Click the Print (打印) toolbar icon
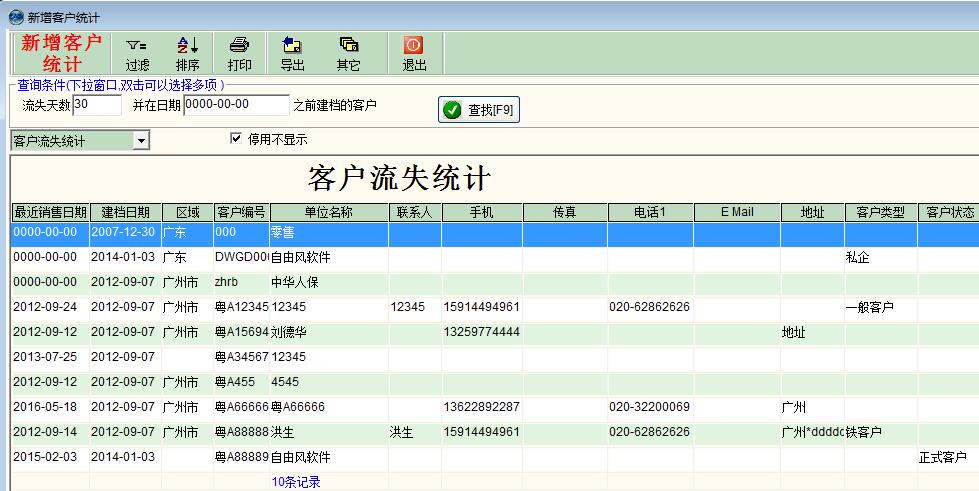Viewport: 979px width, 491px height. 239,53
